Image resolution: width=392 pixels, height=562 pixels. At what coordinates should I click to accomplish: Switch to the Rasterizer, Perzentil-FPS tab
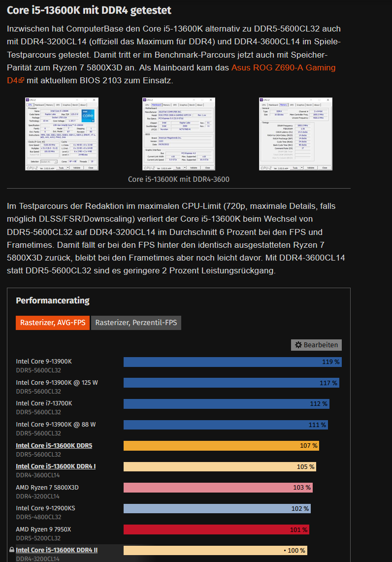pyautogui.click(x=136, y=323)
